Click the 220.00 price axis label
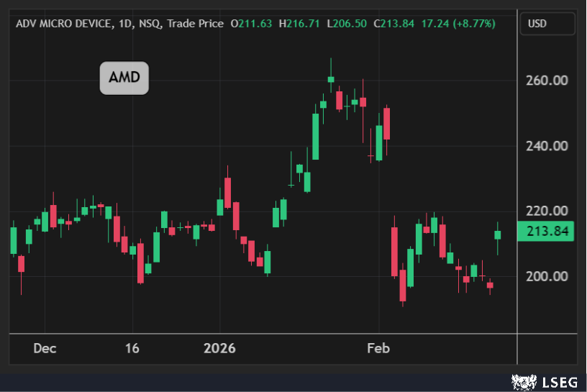 click(x=547, y=211)
